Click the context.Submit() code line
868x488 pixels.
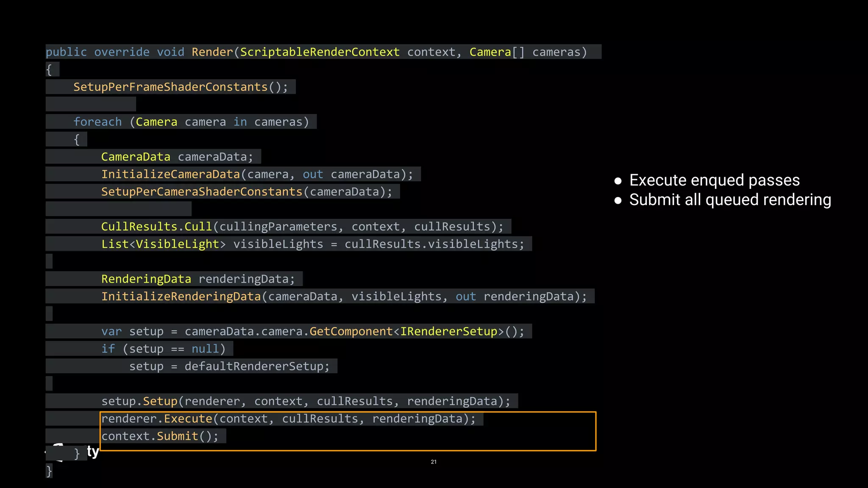pos(160,436)
